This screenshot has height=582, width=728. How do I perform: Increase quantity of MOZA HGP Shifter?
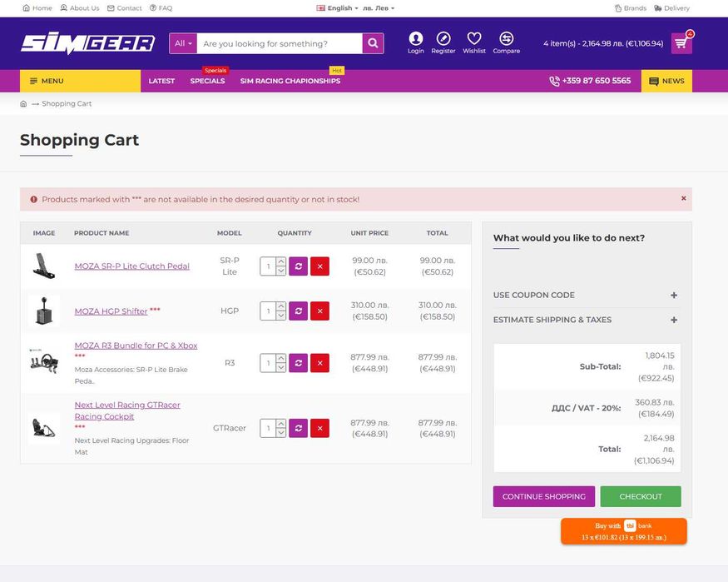tap(281, 306)
